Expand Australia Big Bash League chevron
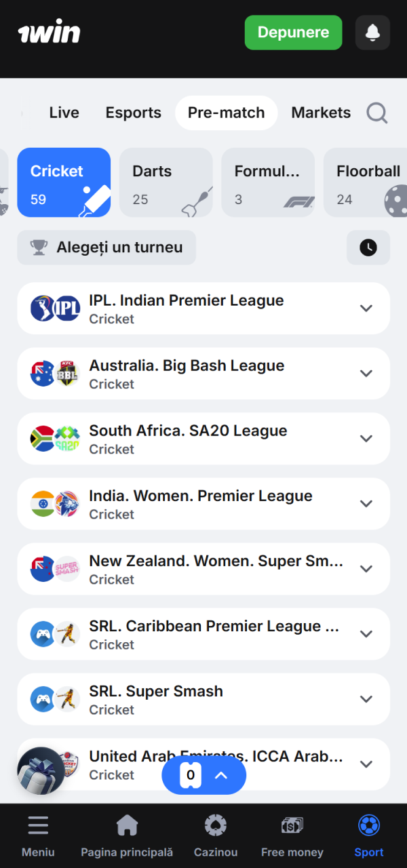407x868 pixels. coord(366,374)
